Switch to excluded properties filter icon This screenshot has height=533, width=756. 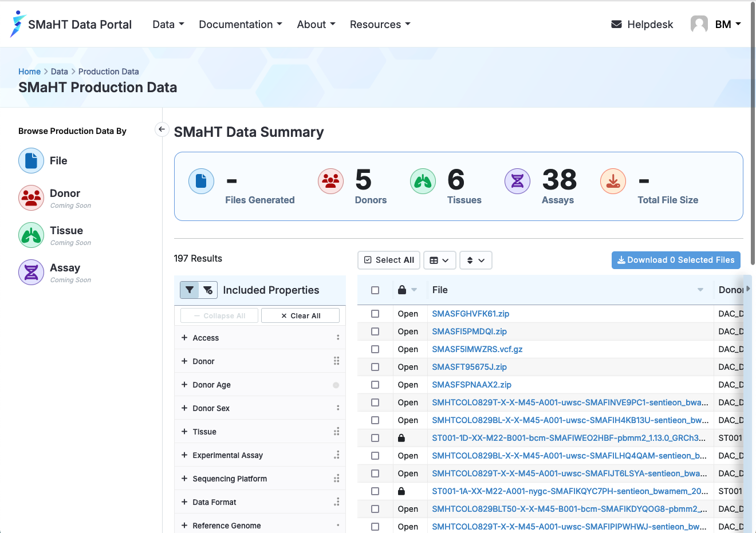pos(208,290)
